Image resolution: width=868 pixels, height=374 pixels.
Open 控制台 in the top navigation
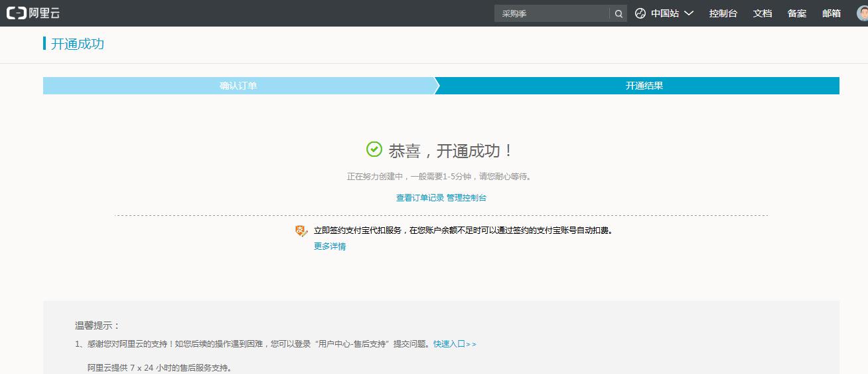723,13
